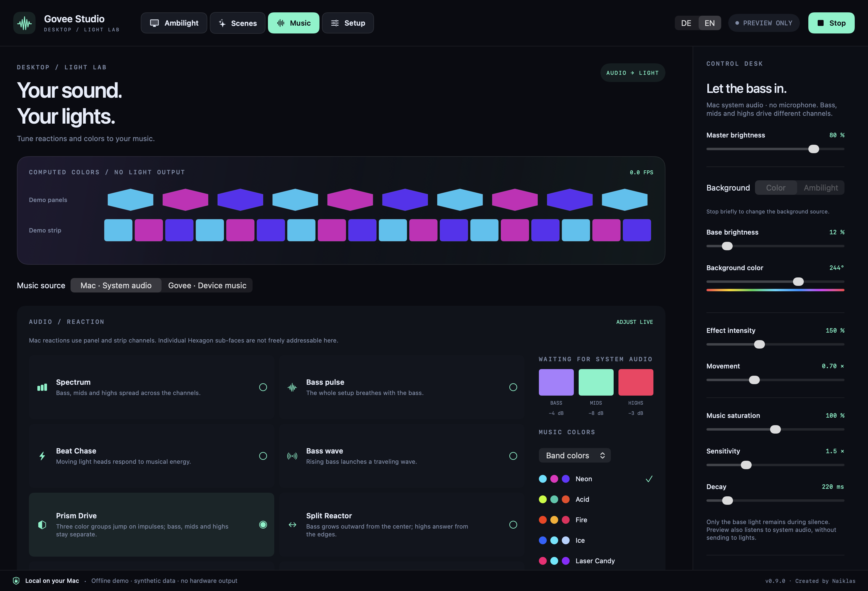
Task: Switch language to EN
Action: pyautogui.click(x=710, y=23)
